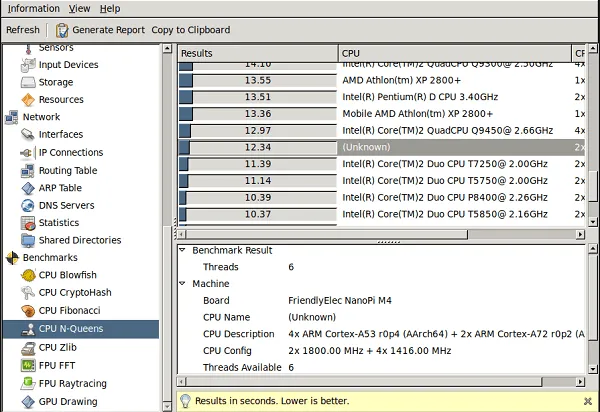Select the Interfaces icon
Screen dimensions: 600x412
28,134
